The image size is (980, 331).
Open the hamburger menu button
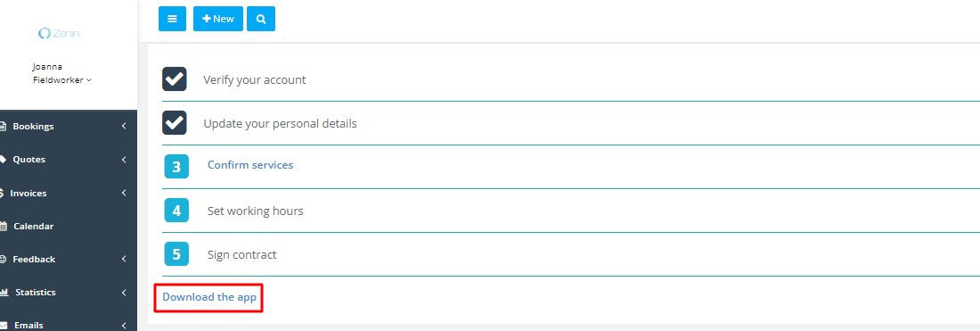coord(173,19)
